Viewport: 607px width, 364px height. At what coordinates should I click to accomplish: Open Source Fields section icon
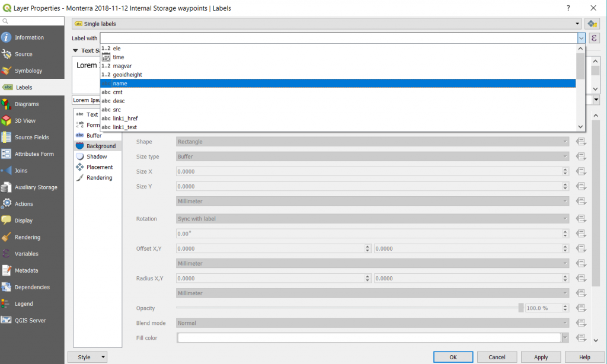click(x=6, y=137)
